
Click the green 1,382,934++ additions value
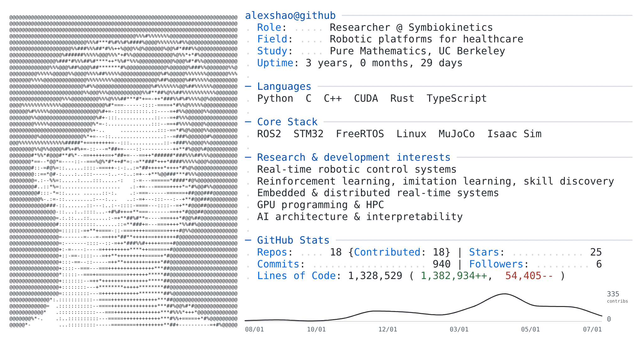pyautogui.click(x=454, y=276)
